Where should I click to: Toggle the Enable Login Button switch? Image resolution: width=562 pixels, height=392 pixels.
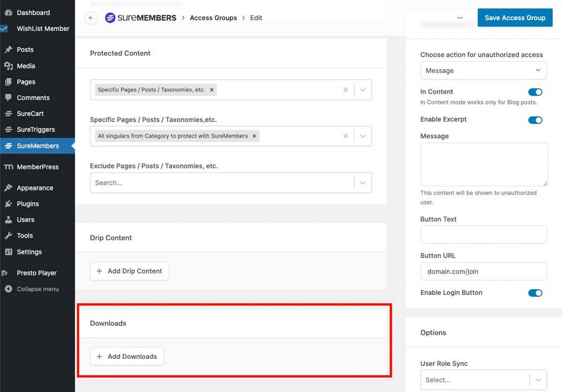pos(535,293)
